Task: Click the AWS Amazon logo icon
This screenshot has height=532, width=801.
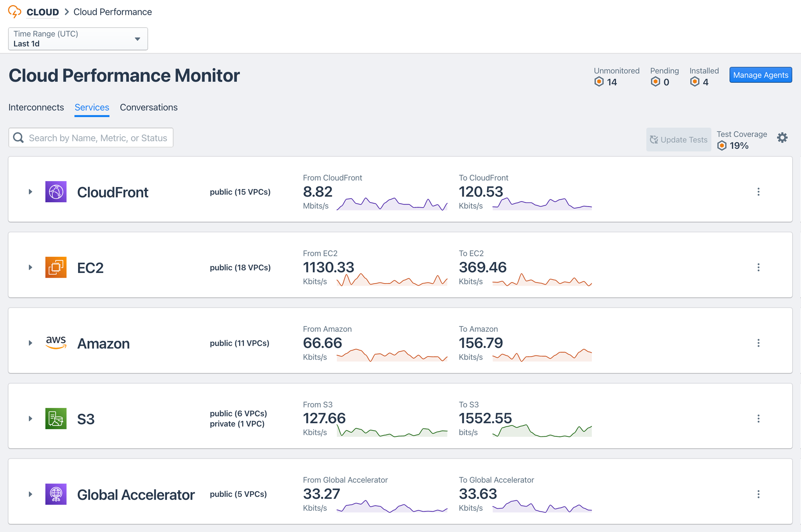Action: tap(56, 343)
